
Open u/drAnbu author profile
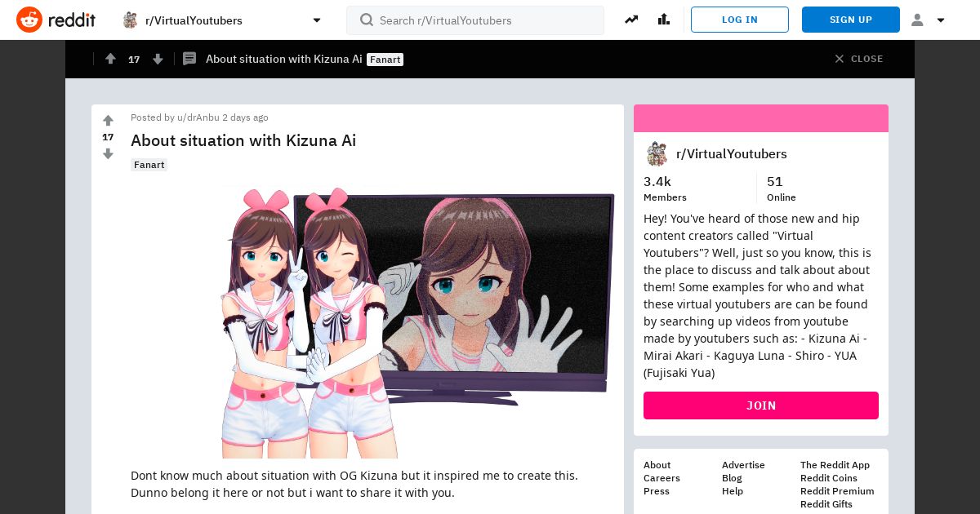(x=198, y=117)
